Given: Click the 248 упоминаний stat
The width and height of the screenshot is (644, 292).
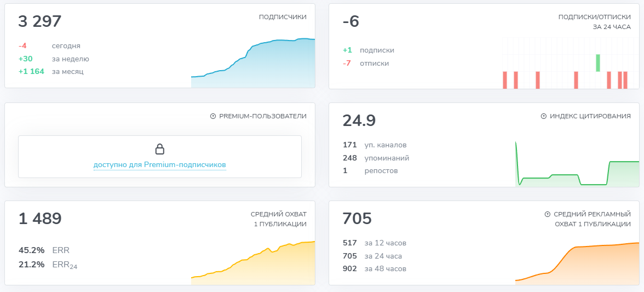Looking at the screenshot, I should 376,158.
